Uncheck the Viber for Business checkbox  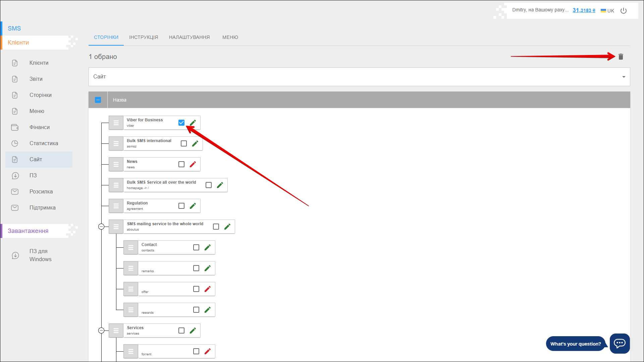[x=181, y=123]
